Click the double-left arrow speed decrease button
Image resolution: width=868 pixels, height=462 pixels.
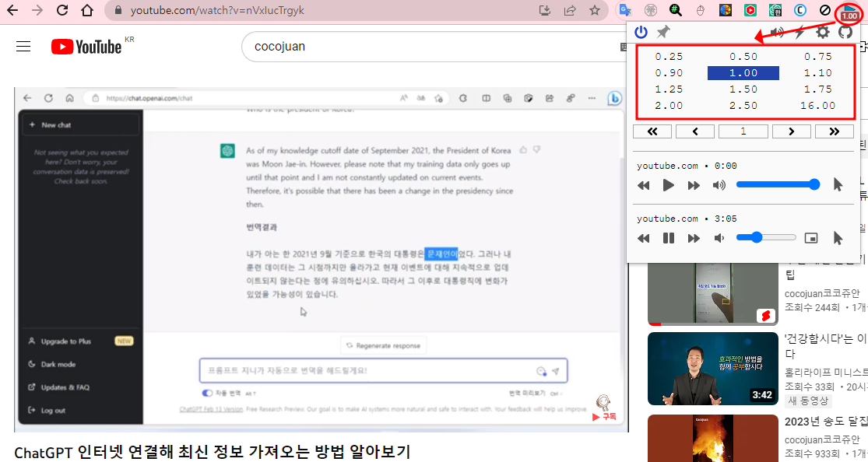pos(652,131)
